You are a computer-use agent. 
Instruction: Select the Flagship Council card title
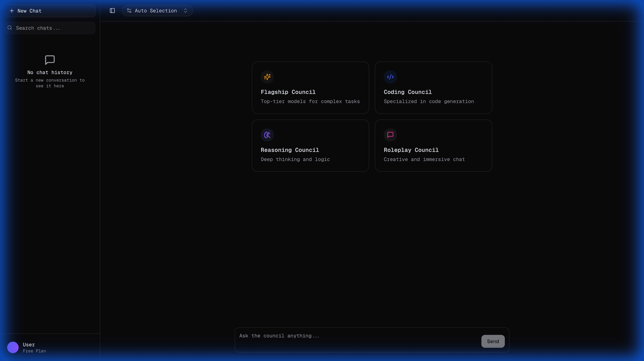point(288,92)
